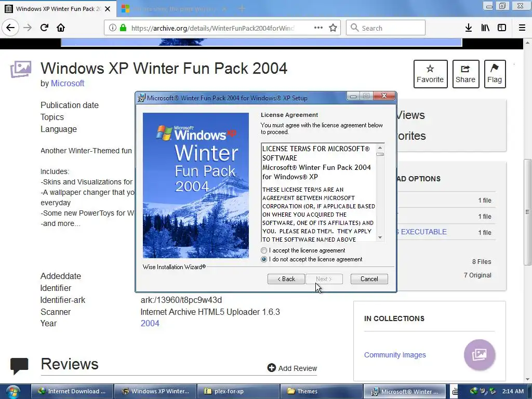
Task: Click the Reviews speech bubble icon
Action: [x=19, y=366]
